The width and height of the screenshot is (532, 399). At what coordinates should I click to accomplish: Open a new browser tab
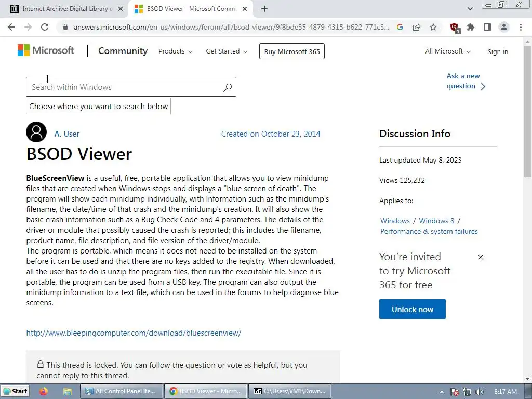pos(264,9)
